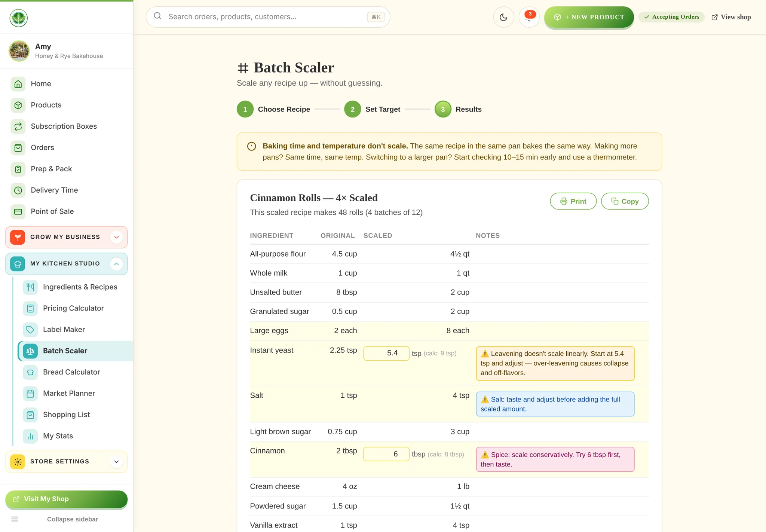Open My Stats chart icon
Viewport: 766px width, 532px height.
30,436
